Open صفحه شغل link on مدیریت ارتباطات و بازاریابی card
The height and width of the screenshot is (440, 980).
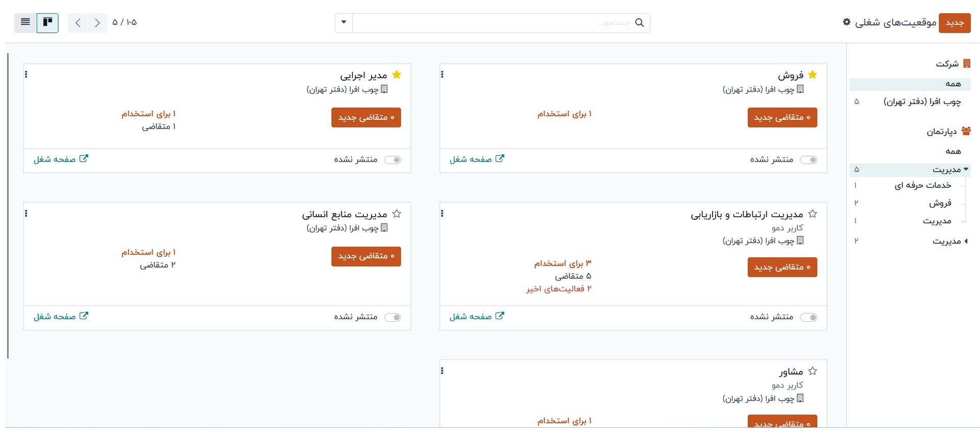pos(477,317)
